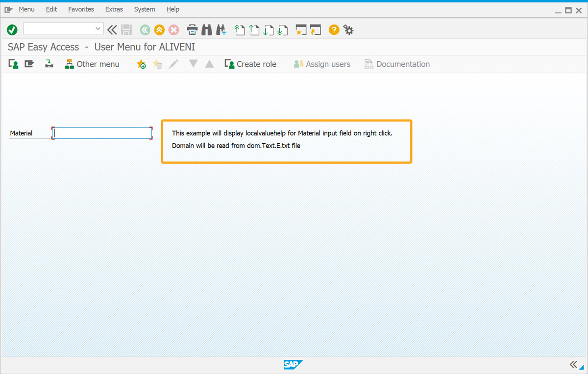
Task: Click the 'SAP Easy Access - User Menu' title
Action: click(x=101, y=47)
